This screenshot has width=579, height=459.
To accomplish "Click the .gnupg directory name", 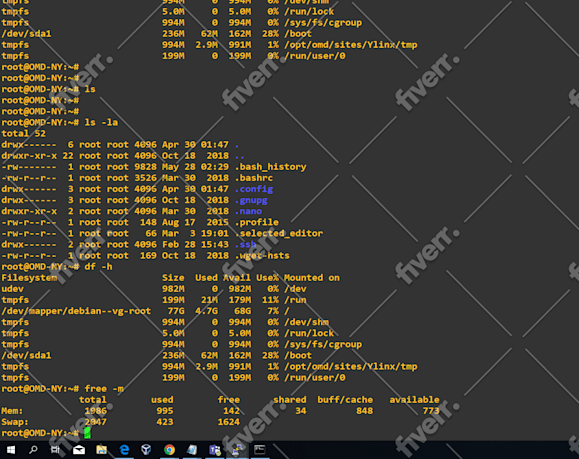I will (251, 200).
